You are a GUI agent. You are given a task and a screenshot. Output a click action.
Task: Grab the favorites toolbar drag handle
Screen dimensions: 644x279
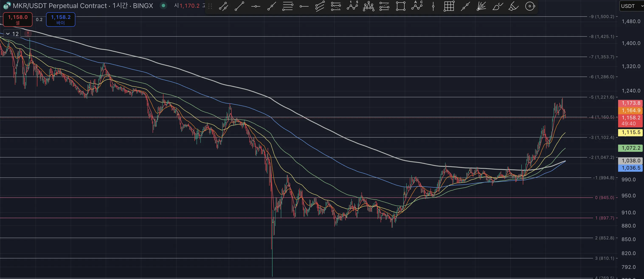click(x=210, y=7)
